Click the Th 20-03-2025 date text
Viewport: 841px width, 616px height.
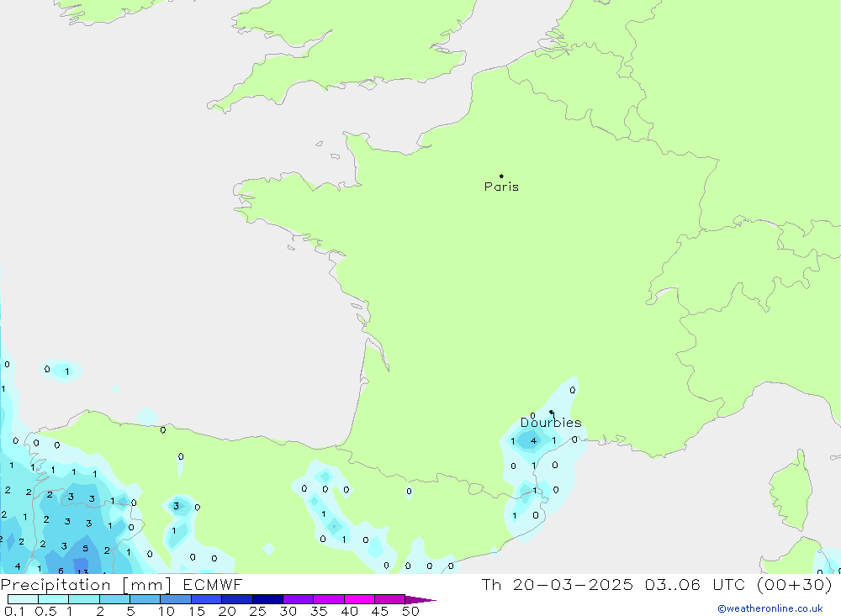[x=558, y=584]
